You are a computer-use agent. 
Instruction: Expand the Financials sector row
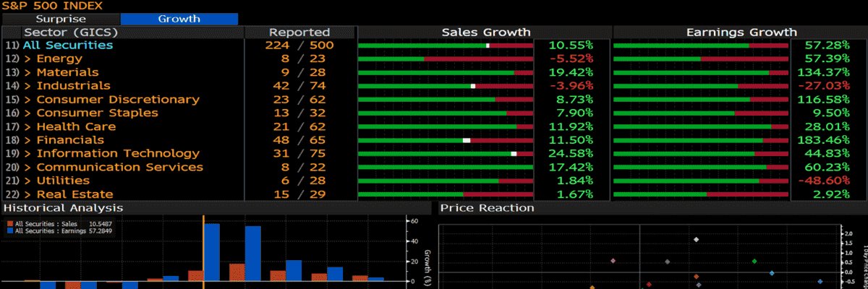(x=64, y=139)
